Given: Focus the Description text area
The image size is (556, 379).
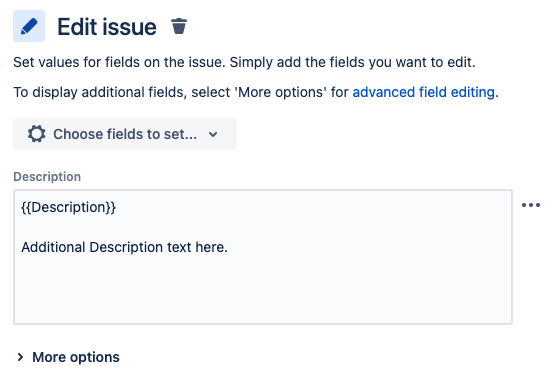Looking at the screenshot, I should (x=263, y=257).
